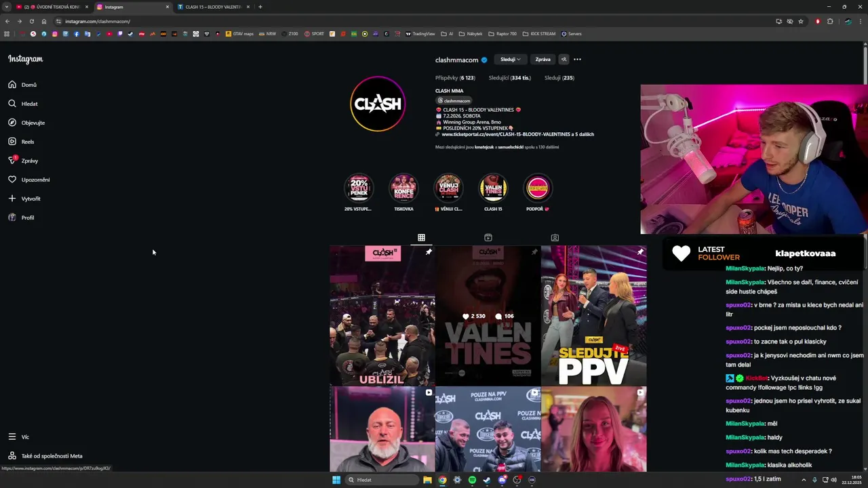Open Spotify from the taskbar
The height and width of the screenshot is (488, 868).
[472, 480]
